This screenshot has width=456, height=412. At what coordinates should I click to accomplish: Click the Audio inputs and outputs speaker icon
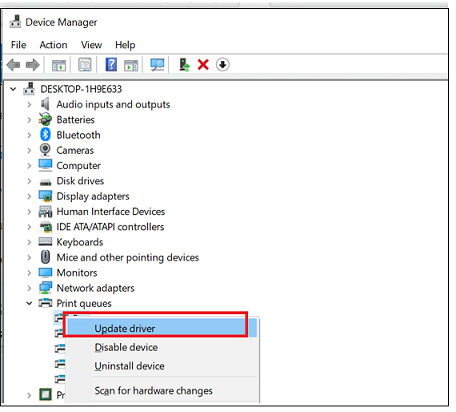(x=45, y=104)
